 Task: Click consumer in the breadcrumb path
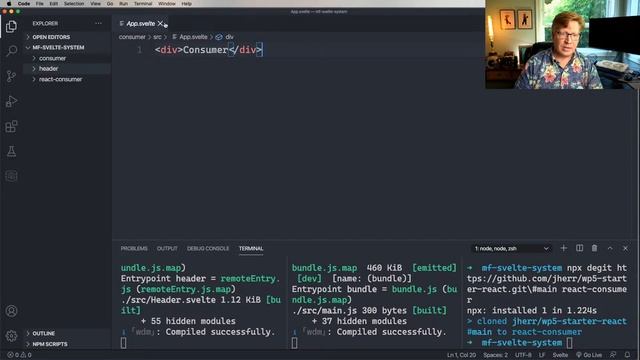[132, 37]
